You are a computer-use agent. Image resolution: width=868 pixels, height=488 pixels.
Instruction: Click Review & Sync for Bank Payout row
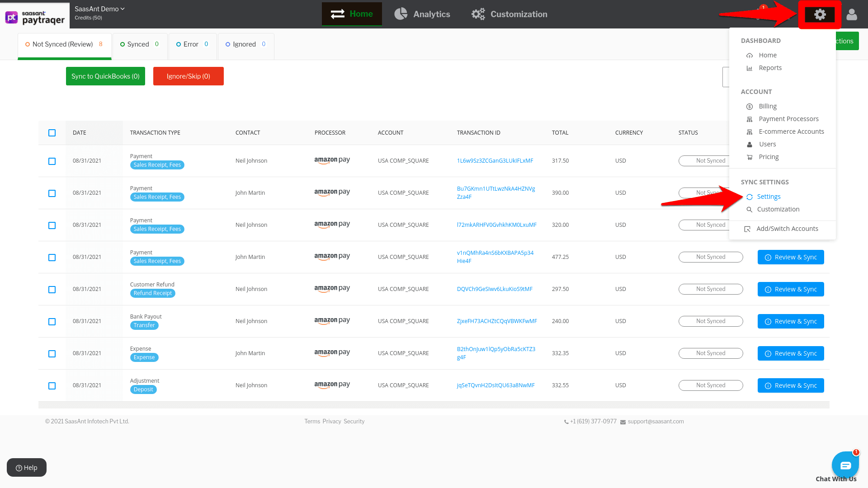coord(791,321)
